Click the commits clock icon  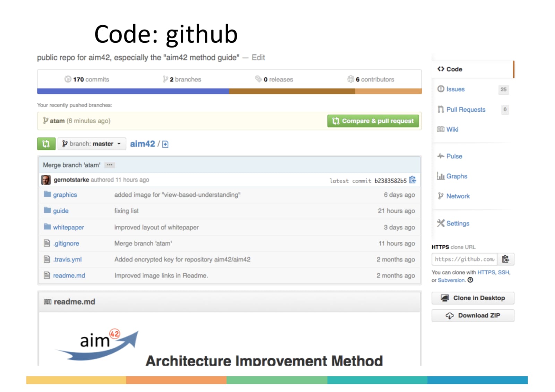pyautogui.click(x=68, y=79)
